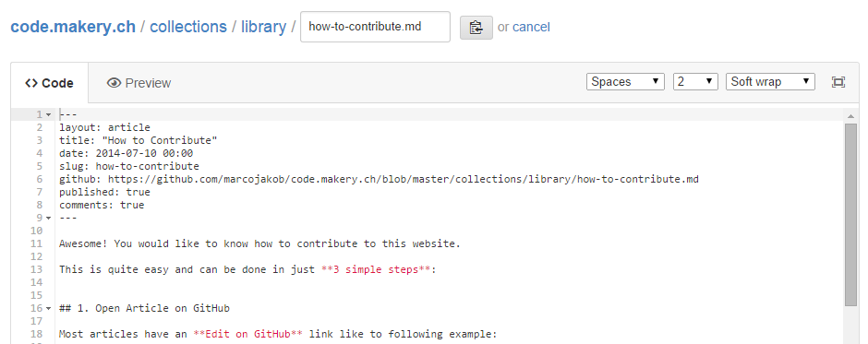This screenshot has width=868, height=344.
Task: Click the filename field how-to-contribute.md
Action: [x=375, y=27]
